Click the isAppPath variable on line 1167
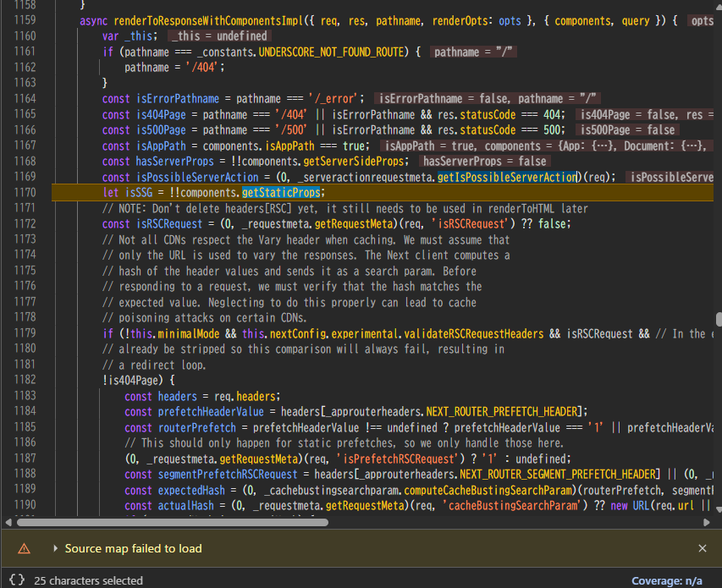 pos(161,146)
